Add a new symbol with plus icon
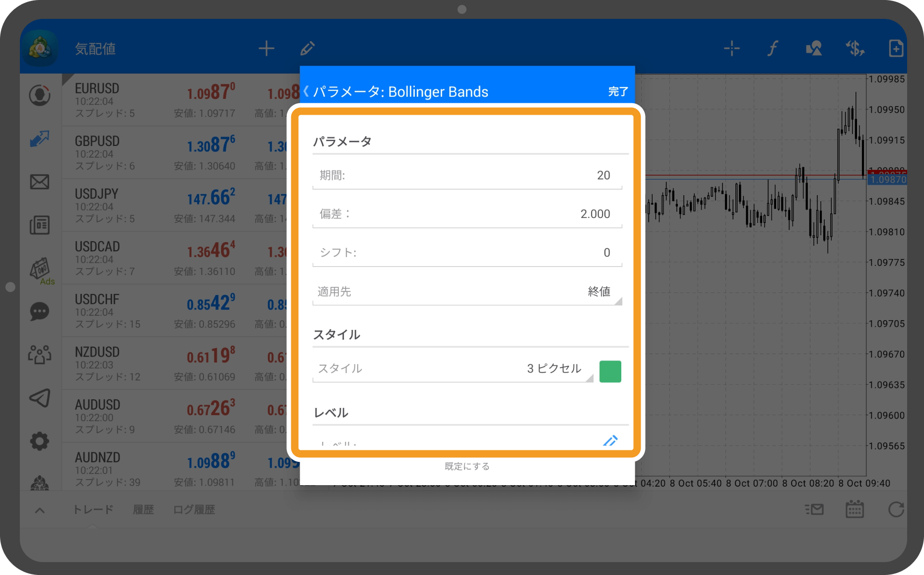 pos(266,49)
